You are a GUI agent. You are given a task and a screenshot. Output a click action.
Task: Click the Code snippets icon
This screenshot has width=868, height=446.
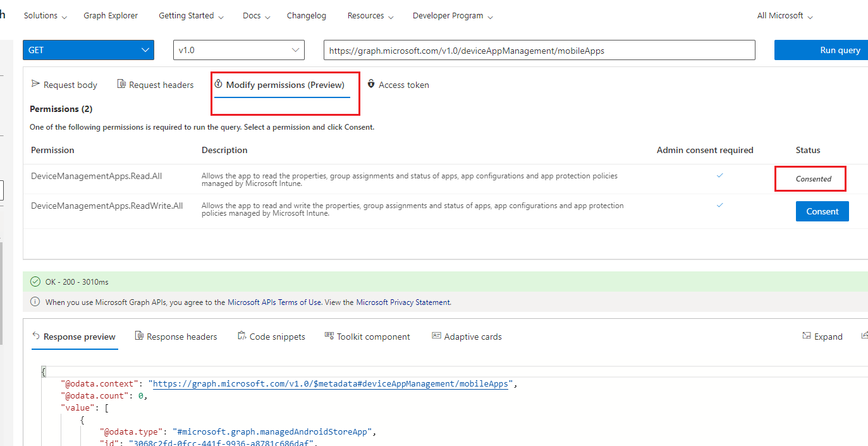[x=241, y=336]
